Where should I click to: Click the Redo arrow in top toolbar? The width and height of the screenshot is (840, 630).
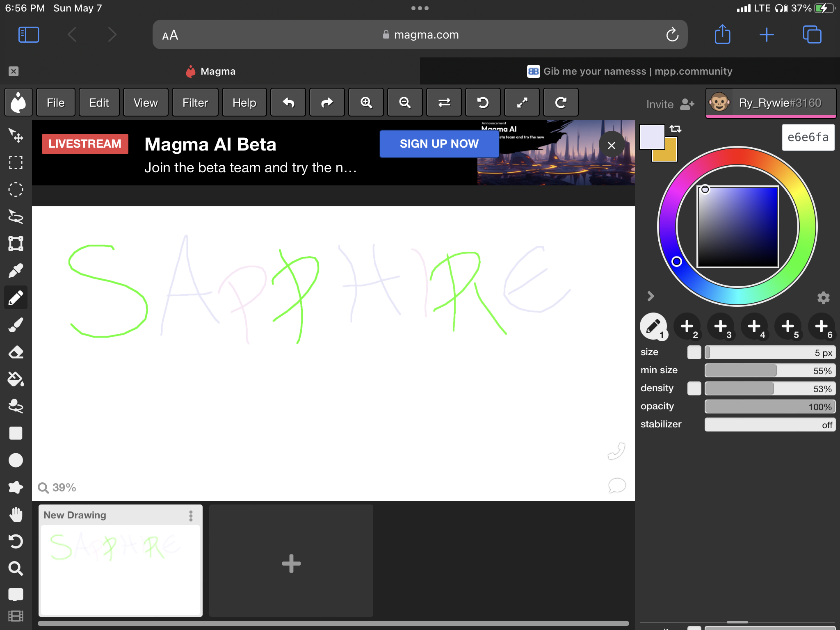click(327, 103)
